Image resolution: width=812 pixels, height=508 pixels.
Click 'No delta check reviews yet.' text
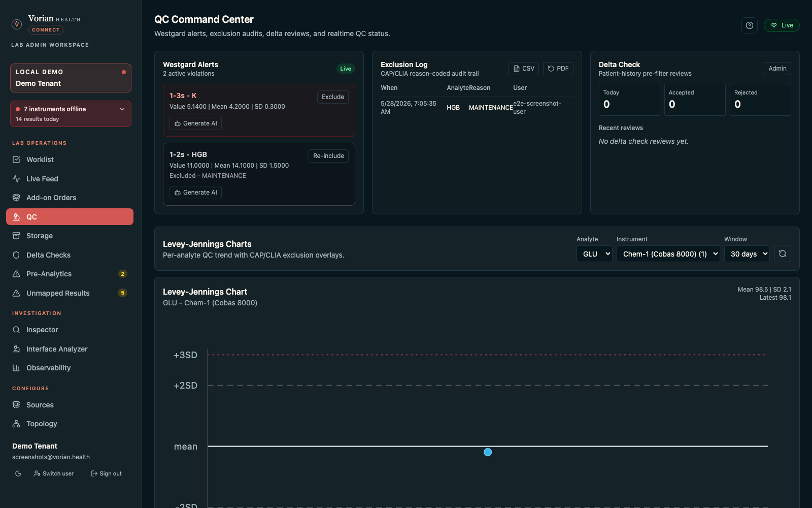(x=644, y=141)
